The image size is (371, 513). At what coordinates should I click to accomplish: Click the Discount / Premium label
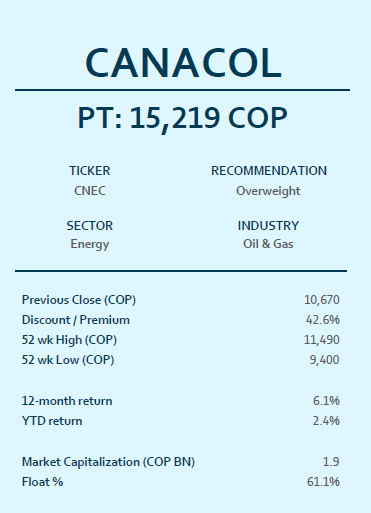click(76, 320)
